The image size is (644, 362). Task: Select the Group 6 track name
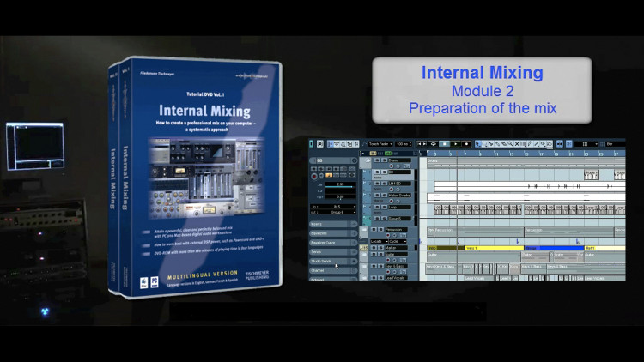(399, 219)
